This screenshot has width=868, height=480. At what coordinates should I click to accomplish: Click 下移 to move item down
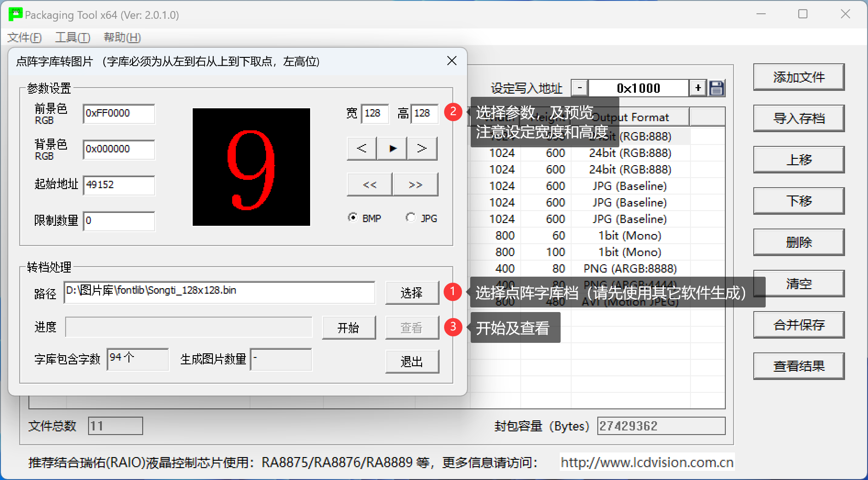tap(799, 201)
